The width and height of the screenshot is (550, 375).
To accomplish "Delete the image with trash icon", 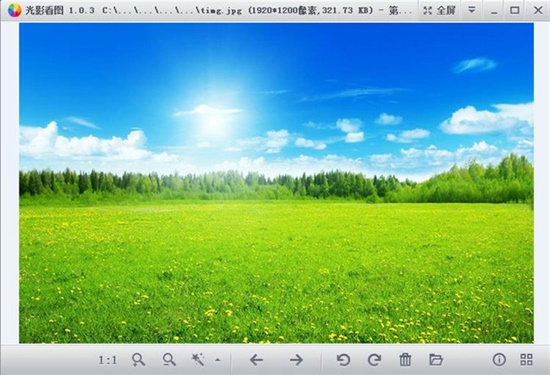I will 405,360.
